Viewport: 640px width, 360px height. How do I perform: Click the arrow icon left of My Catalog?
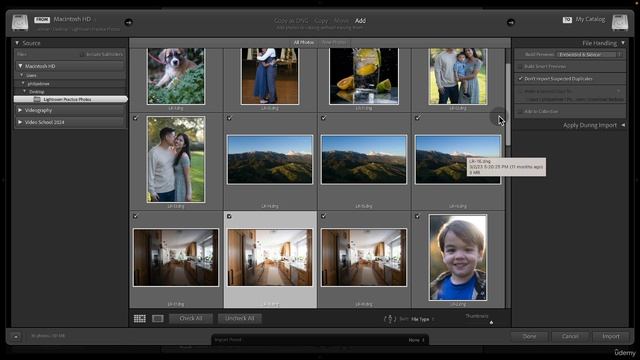point(511,22)
